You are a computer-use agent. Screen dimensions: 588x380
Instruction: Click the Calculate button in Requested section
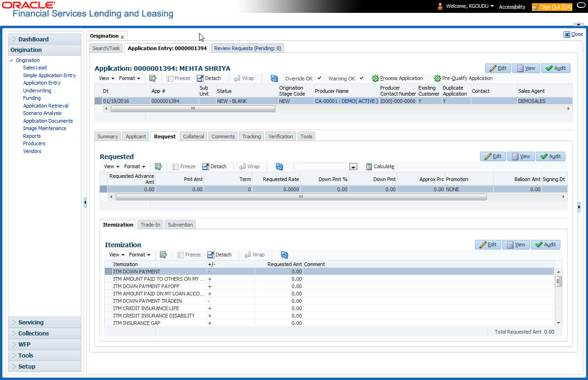[380, 166]
